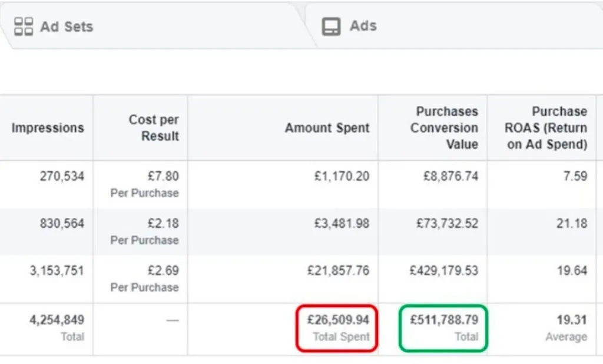
Task: Click the £429,179.53 conversion value cell
Action: [x=443, y=271]
